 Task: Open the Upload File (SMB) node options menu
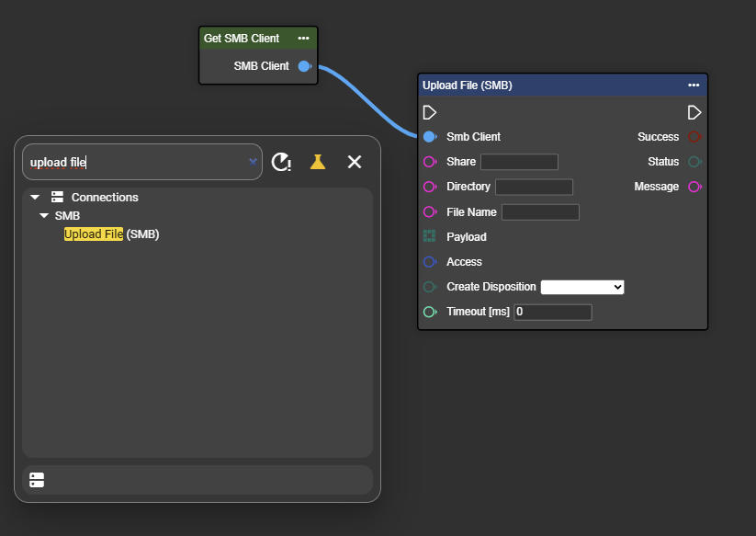694,86
